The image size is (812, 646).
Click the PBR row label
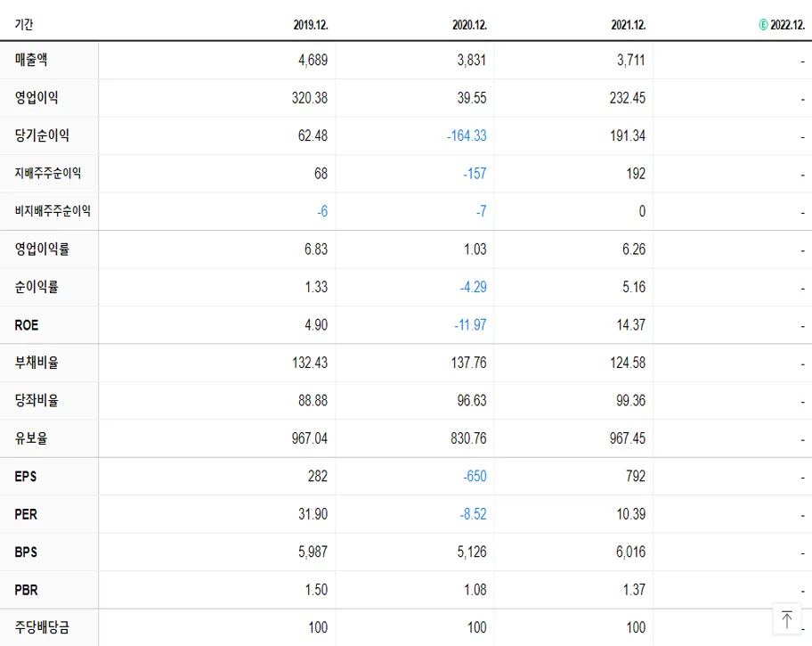pos(26,590)
